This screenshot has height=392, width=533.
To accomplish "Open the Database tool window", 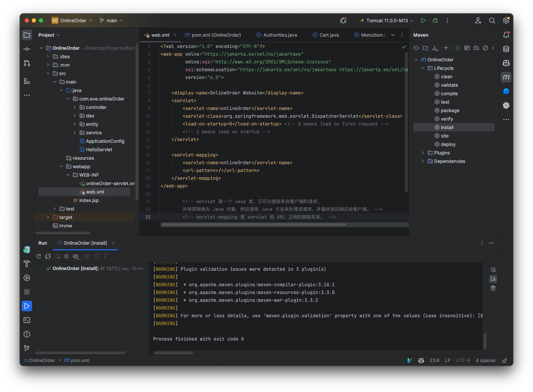I will (506, 49).
